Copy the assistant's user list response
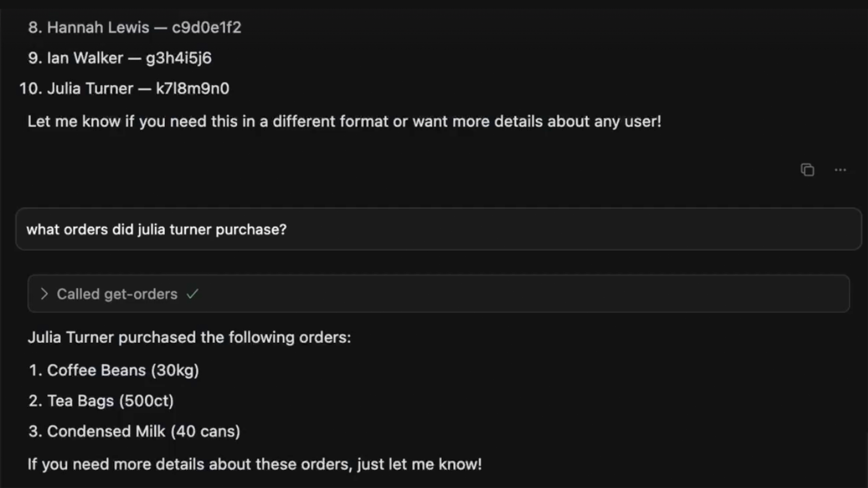Screen dimensions: 868x488 [x=807, y=170]
